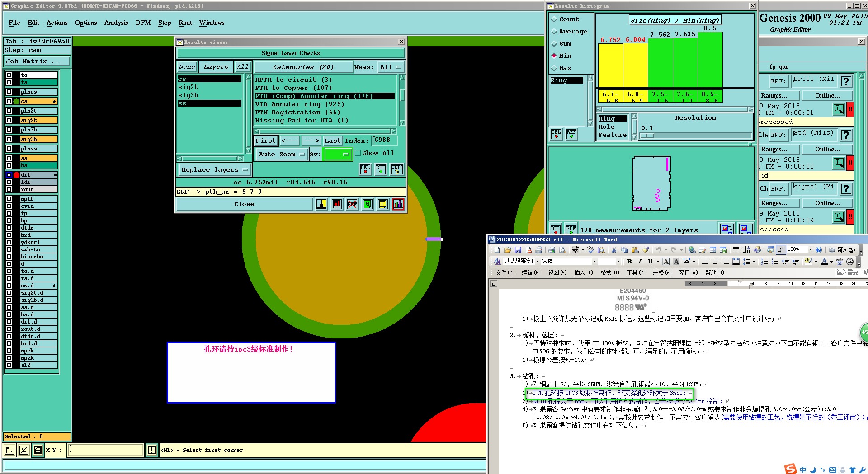
Task: Click the DEL icon in Results viewer
Action: [x=365, y=169]
